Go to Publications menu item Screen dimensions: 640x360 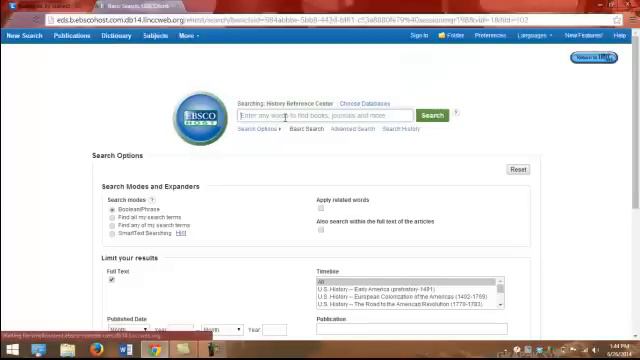tap(72, 36)
